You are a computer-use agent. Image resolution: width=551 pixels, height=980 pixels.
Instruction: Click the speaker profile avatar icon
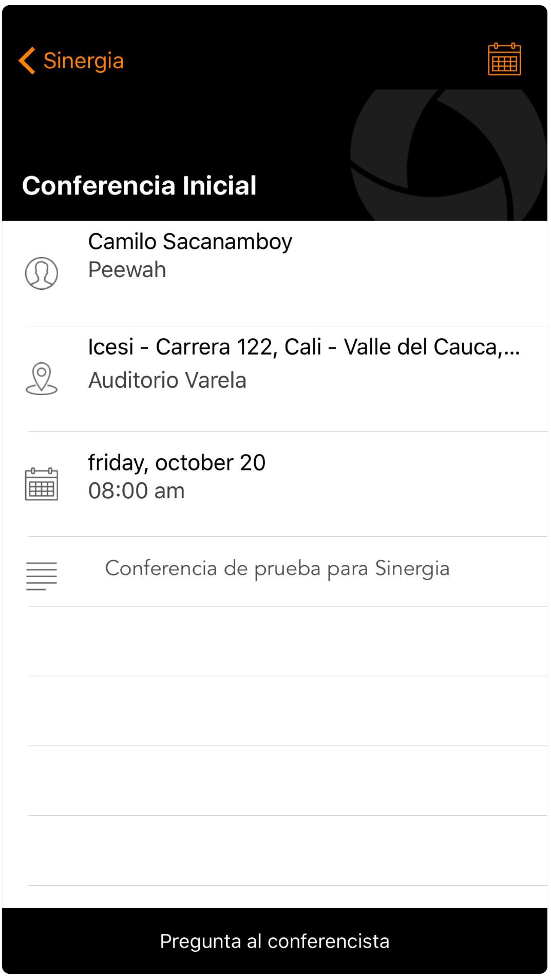42,273
